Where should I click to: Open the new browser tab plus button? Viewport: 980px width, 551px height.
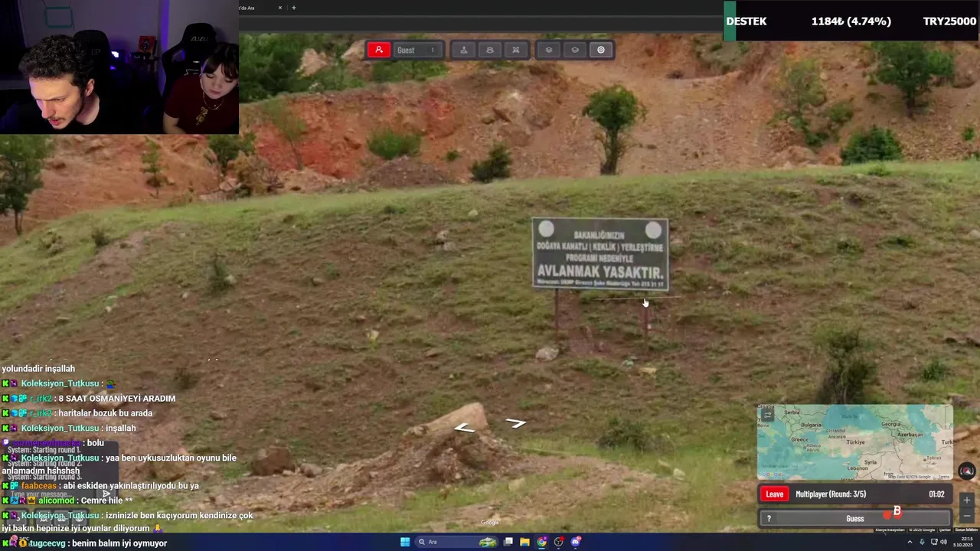pyautogui.click(x=294, y=8)
